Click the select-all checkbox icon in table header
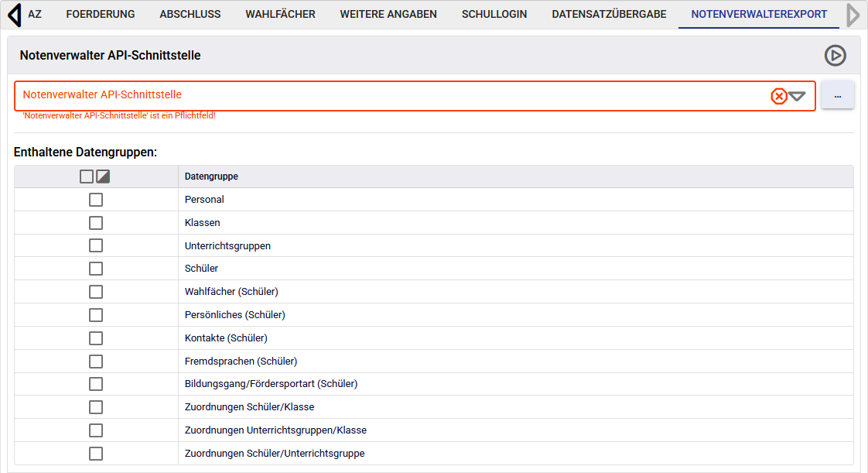Image resolution: width=868 pixels, height=473 pixels. click(x=87, y=177)
